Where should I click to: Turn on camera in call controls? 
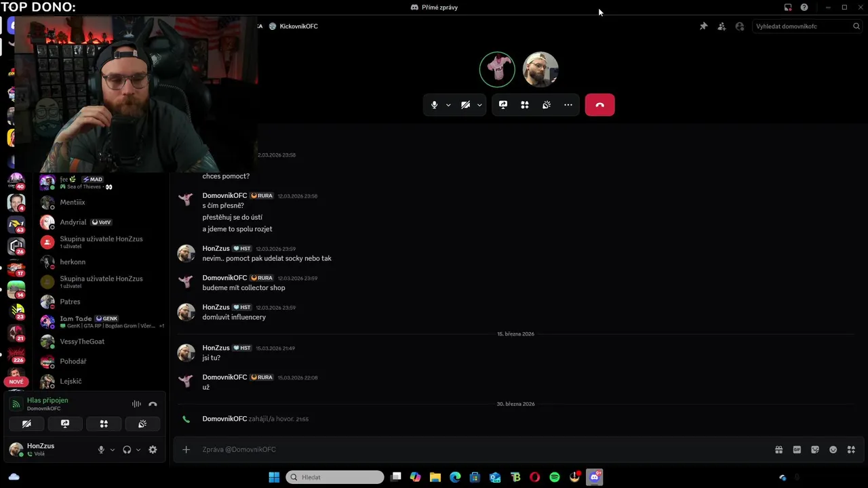coord(465,105)
